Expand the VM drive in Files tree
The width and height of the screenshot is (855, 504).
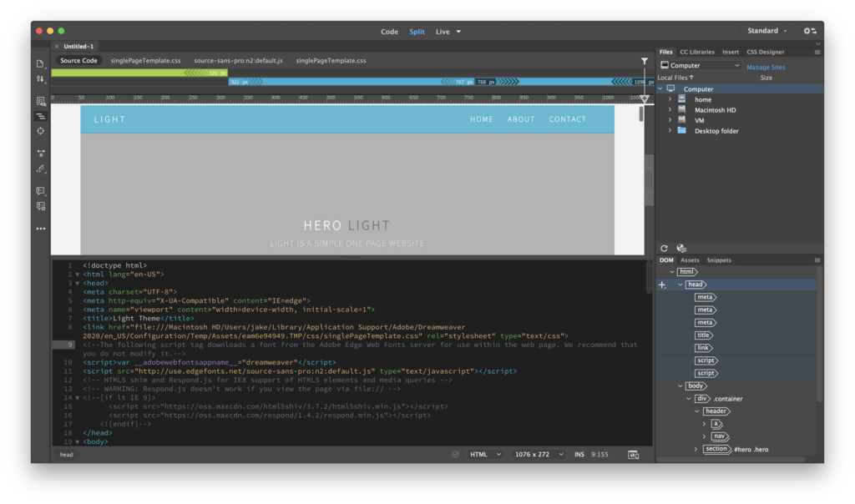pos(670,120)
